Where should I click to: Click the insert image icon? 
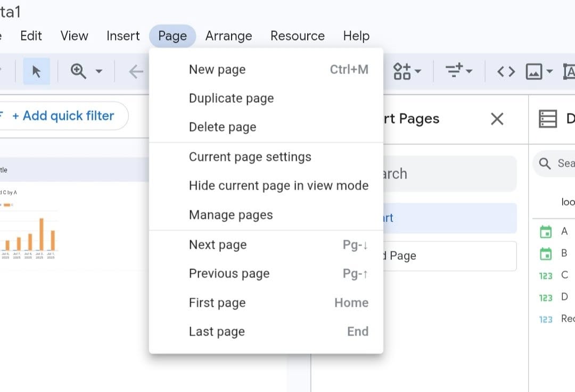[534, 71]
